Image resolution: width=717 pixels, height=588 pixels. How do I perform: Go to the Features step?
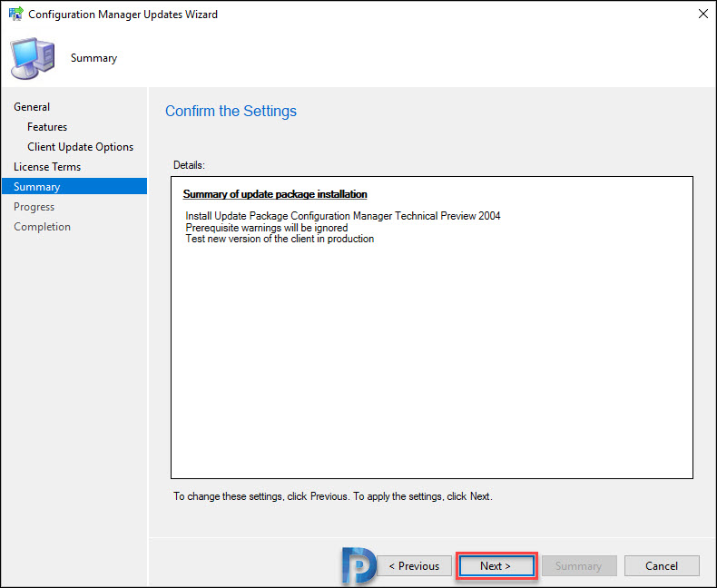47,127
